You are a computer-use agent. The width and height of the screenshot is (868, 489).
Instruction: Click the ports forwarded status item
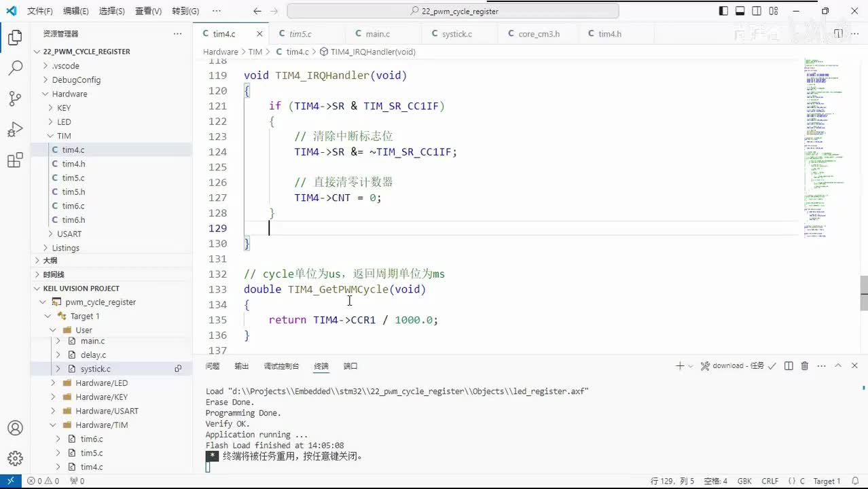pos(77,481)
